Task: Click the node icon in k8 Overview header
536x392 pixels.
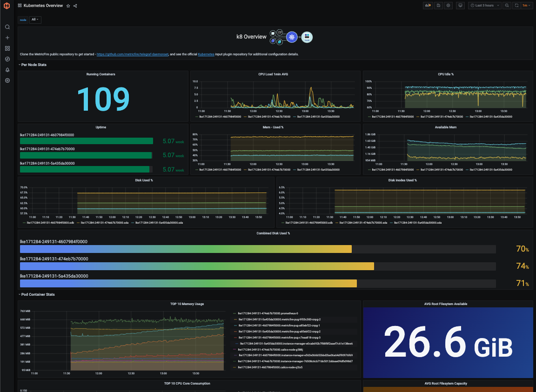Action: pos(307,37)
